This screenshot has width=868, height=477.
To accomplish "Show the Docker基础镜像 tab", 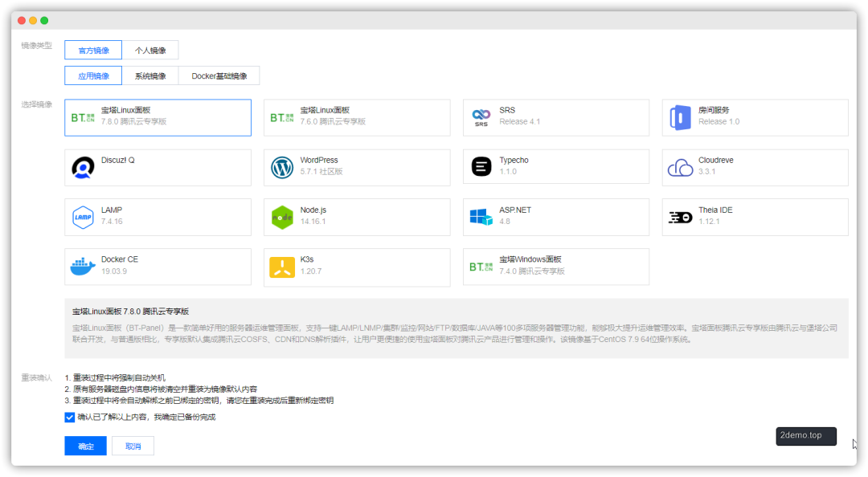I will point(219,75).
